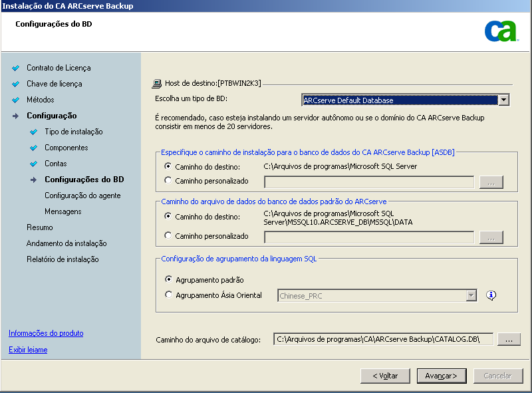The height and width of the screenshot is (393, 532).
Task: Click the browse button next to the catalog path
Action: pos(509,338)
